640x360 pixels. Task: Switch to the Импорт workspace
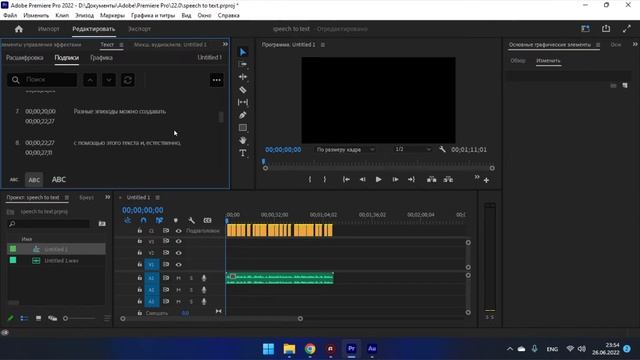49,29
